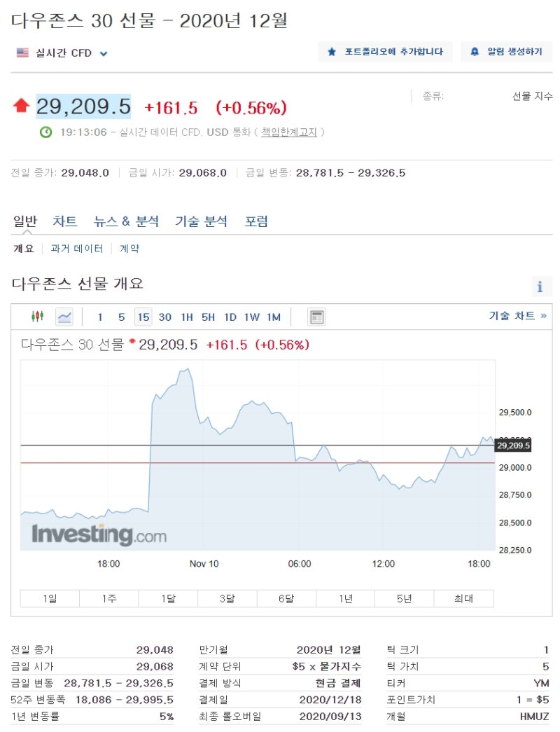Switch to the 차트 tab
The width and height of the screenshot is (560, 732).
[x=65, y=221]
